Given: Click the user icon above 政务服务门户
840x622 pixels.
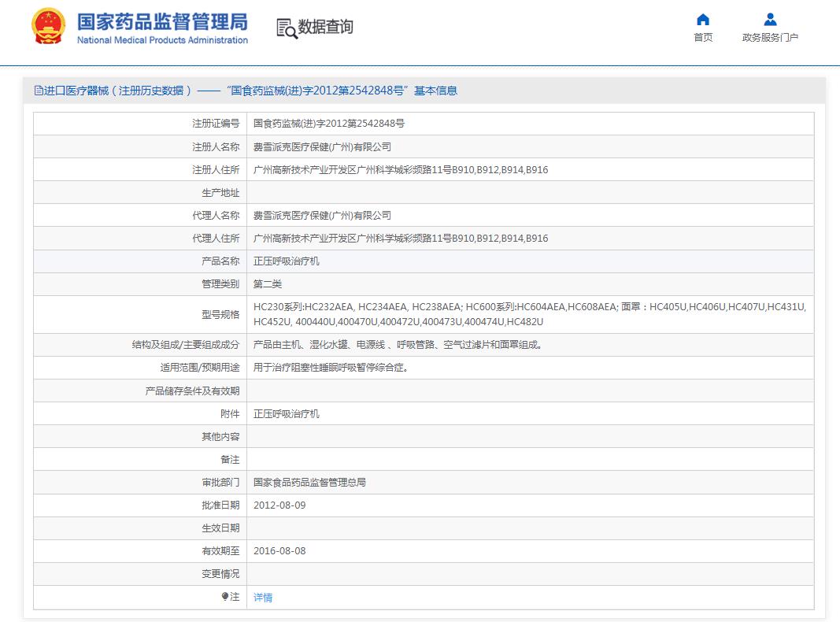Looking at the screenshot, I should (770, 20).
